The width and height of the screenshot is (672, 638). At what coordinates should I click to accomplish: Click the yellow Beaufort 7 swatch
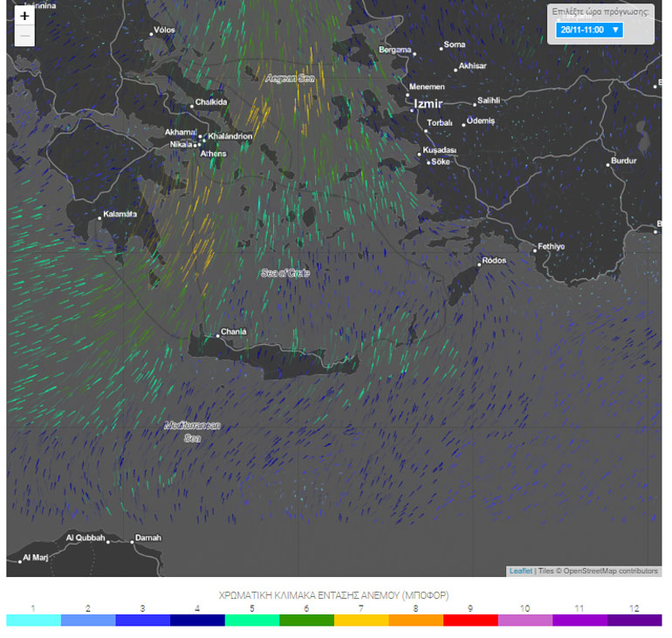point(361,620)
